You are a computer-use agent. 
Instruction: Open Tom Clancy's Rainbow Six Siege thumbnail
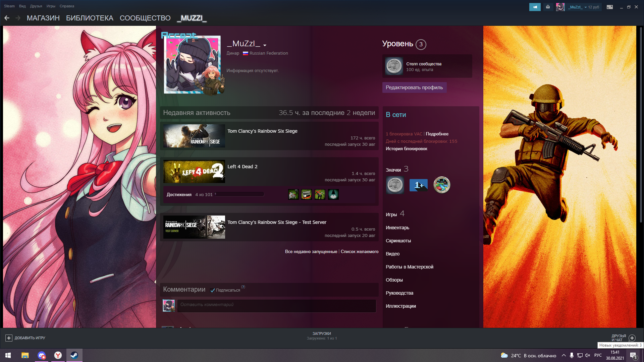pos(194,136)
